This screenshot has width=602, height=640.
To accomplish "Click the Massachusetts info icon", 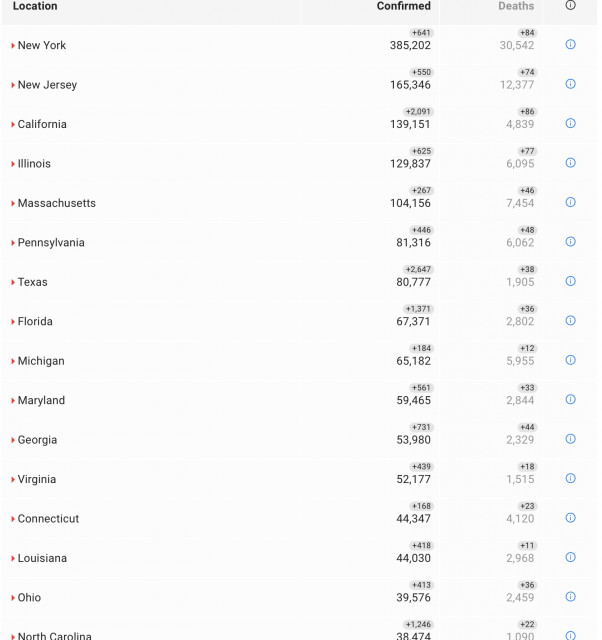I will (570, 202).
